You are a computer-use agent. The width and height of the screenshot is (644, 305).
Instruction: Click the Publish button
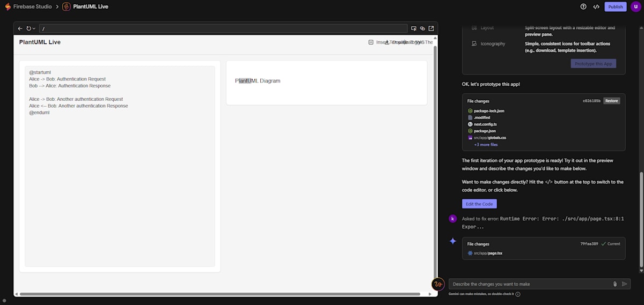615,6
